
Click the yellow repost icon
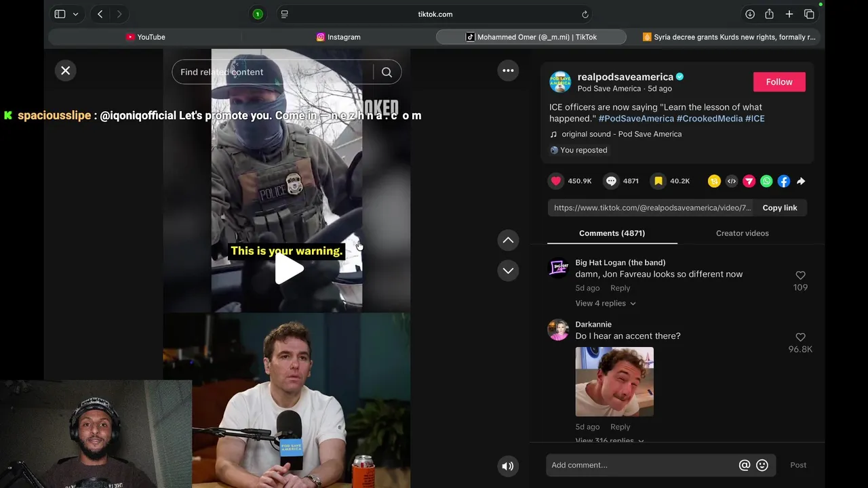(x=714, y=181)
